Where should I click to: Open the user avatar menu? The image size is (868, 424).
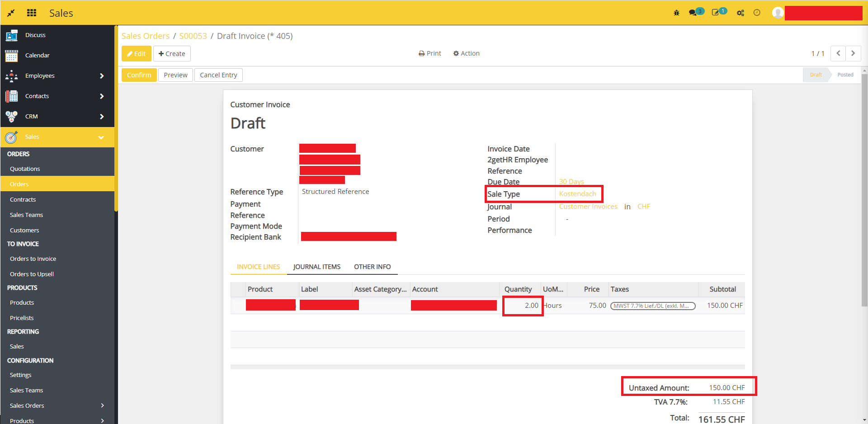click(x=778, y=13)
